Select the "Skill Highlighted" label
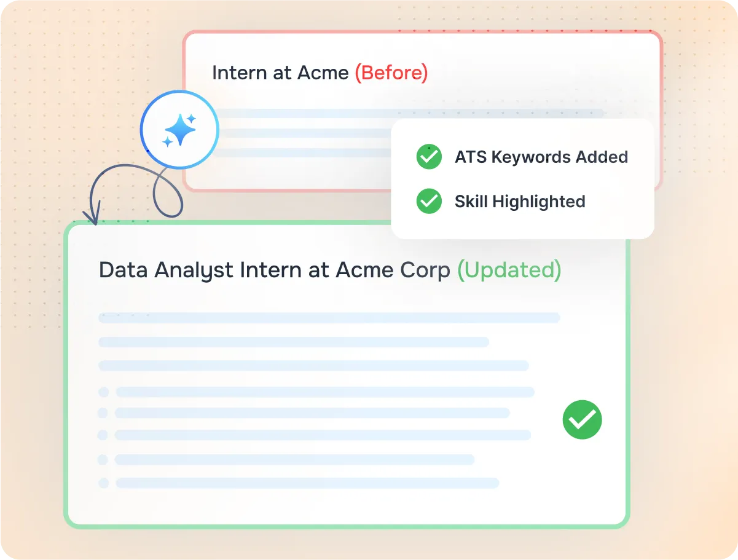 coord(520,201)
